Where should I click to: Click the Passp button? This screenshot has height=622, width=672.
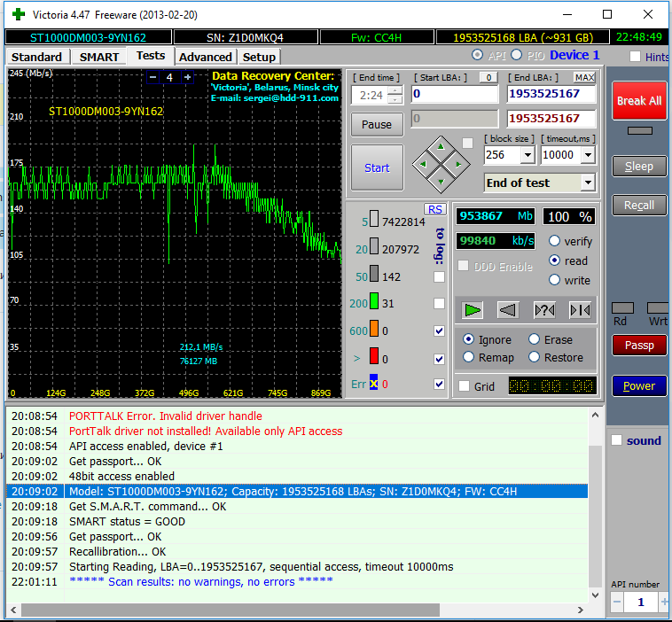pos(639,346)
